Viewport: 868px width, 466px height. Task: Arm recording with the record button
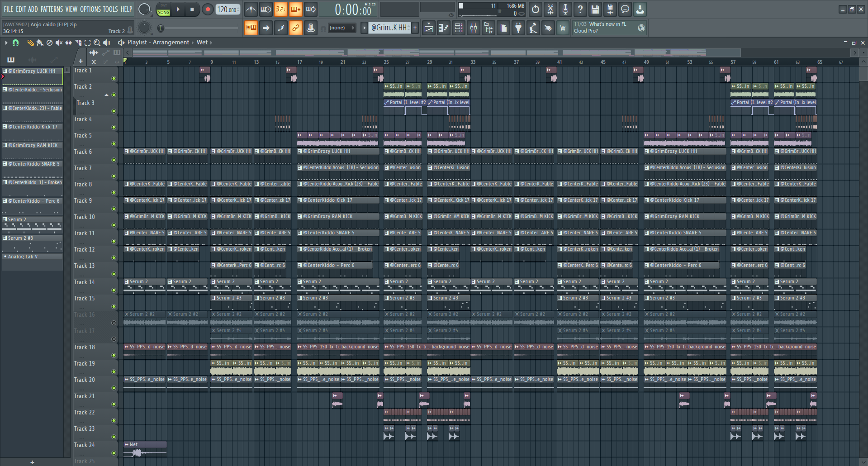(208, 9)
